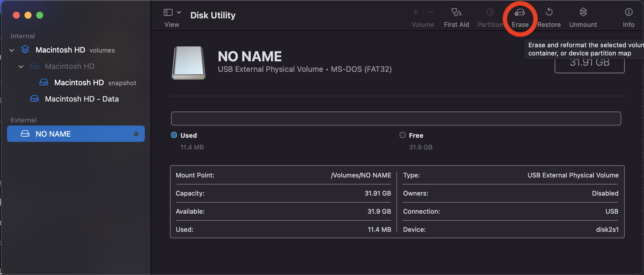Click the Disk Utility window title
Image resolution: width=644 pixels, height=275 pixels.
213,15
